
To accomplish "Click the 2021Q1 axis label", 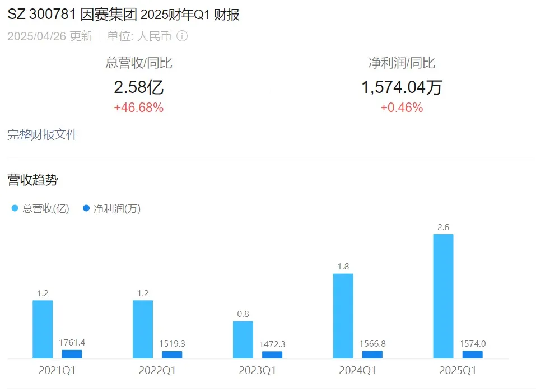I will point(57,371).
